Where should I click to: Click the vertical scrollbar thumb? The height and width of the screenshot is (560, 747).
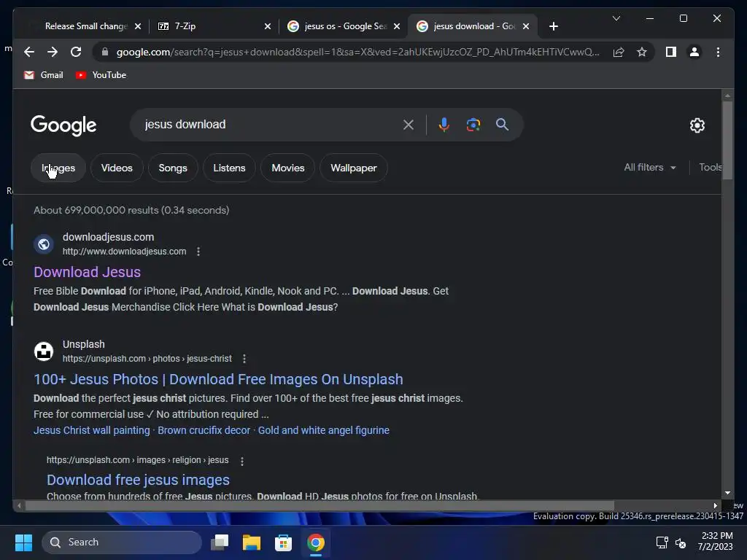point(727,141)
